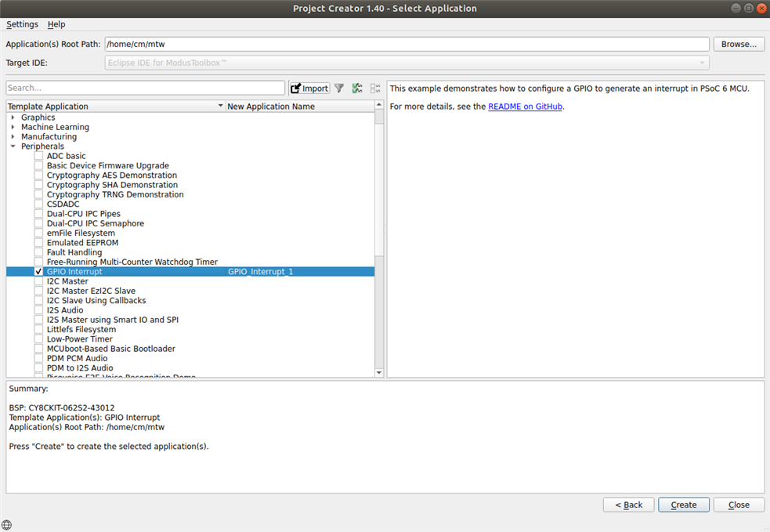Uncheck the GPIO Interrupt checkbox
Image resolution: width=770 pixels, height=532 pixels.
38,272
